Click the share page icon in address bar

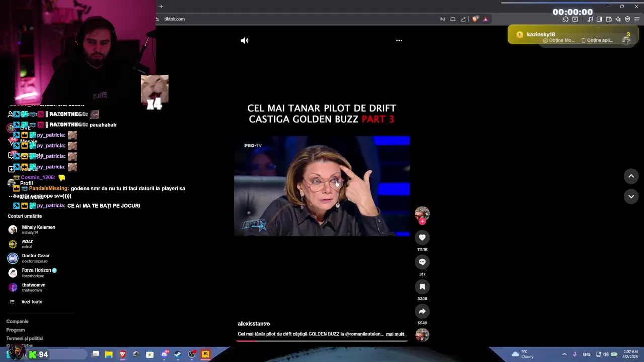coord(463,19)
